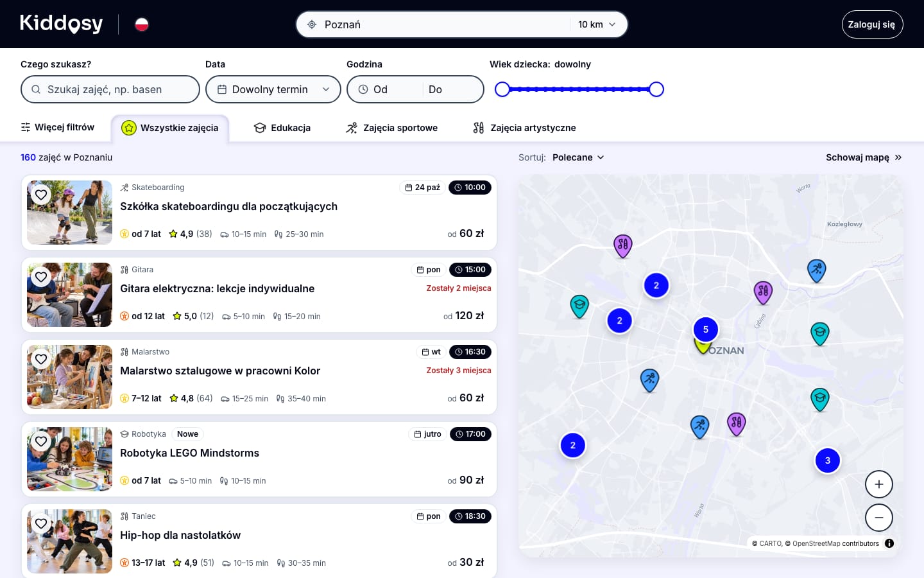Click the blue sports pin southwest of the Poznań label
924x578 pixels.
[649, 380]
